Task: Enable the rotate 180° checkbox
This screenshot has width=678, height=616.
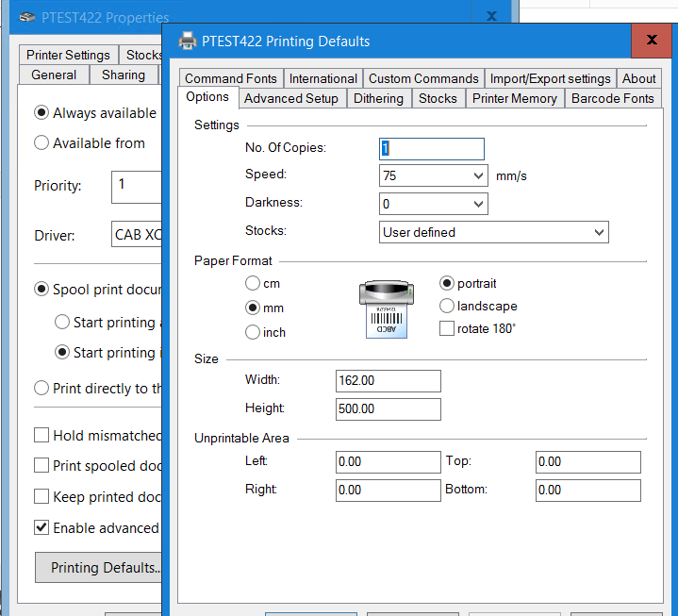Action: [447, 328]
